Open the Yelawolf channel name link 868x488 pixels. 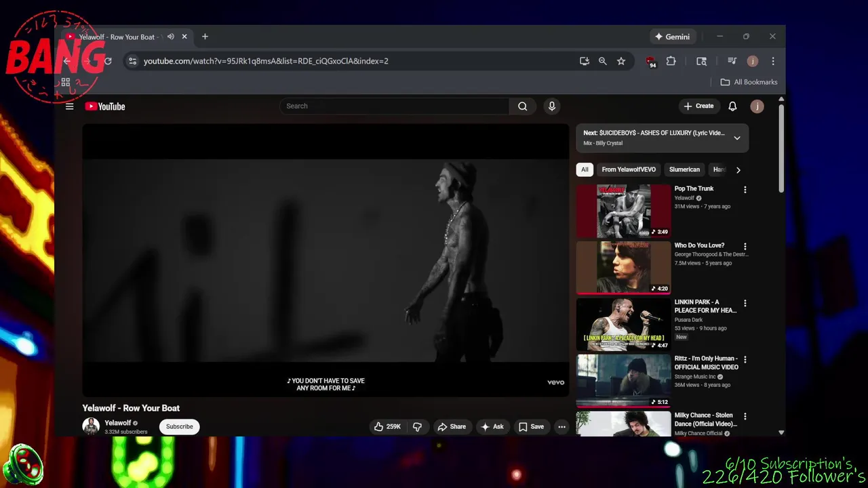[x=118, y=423]
